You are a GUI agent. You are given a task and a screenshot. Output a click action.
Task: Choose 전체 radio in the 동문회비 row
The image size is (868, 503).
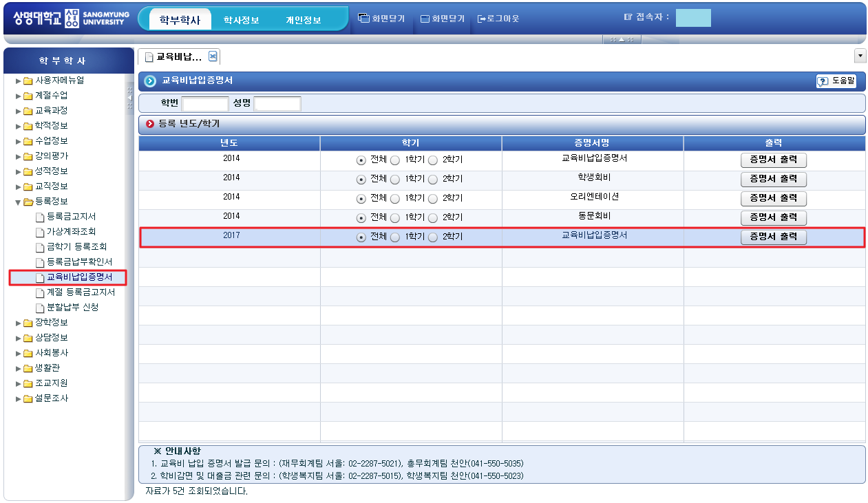(361, 218)
